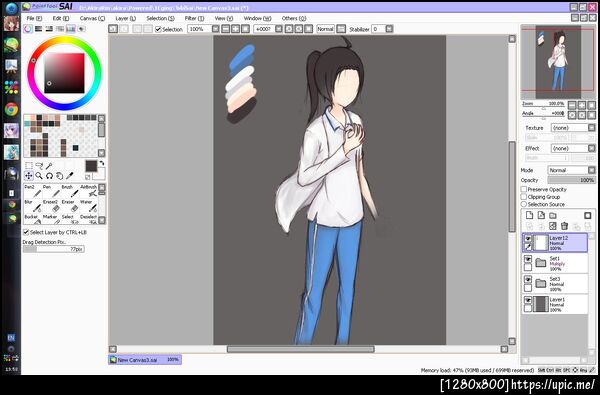Open the Texture dropdown
This screenshot has width=600, height=395.
tap(573, 127)
